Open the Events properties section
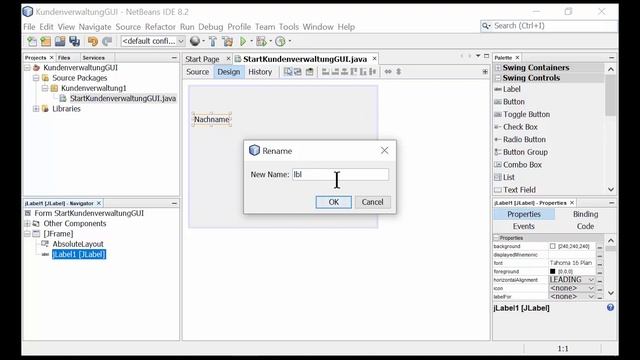 pos(524,227)
